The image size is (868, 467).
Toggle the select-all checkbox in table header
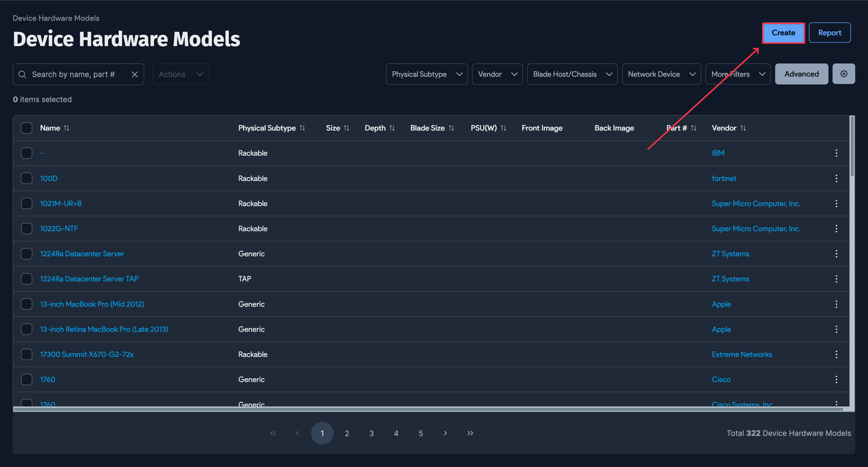27,128
